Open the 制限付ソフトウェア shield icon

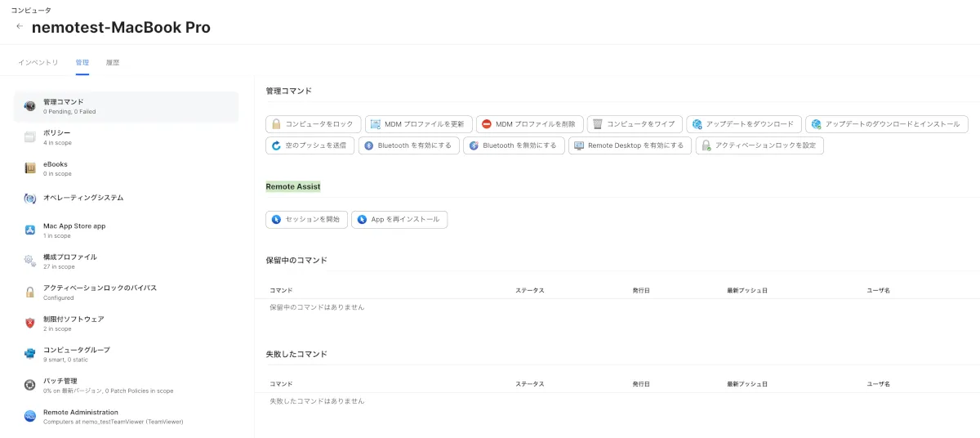(x=29, y=324)
